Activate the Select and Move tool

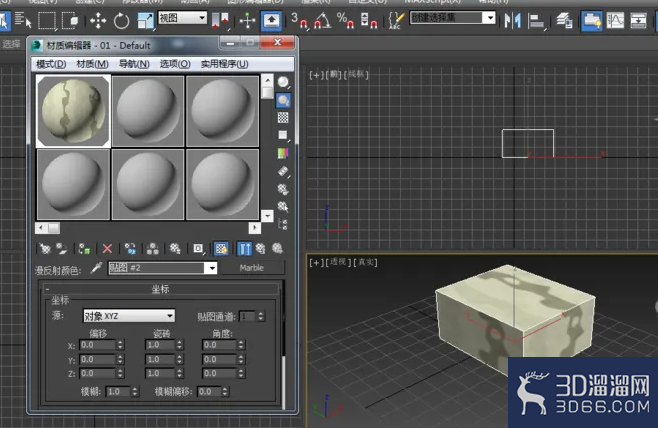(x=98, y=20)
